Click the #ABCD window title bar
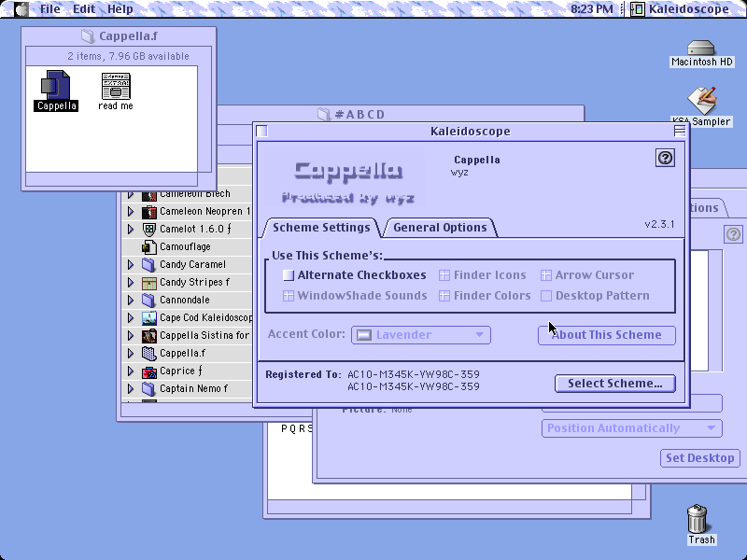 [401, 114]
